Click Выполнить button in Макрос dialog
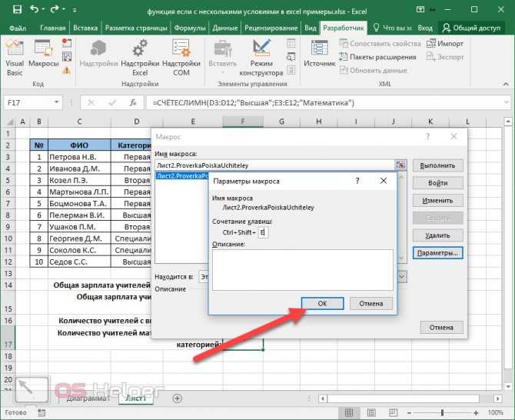This screenshot has height=420, width=515. click(x=438, y=165)
